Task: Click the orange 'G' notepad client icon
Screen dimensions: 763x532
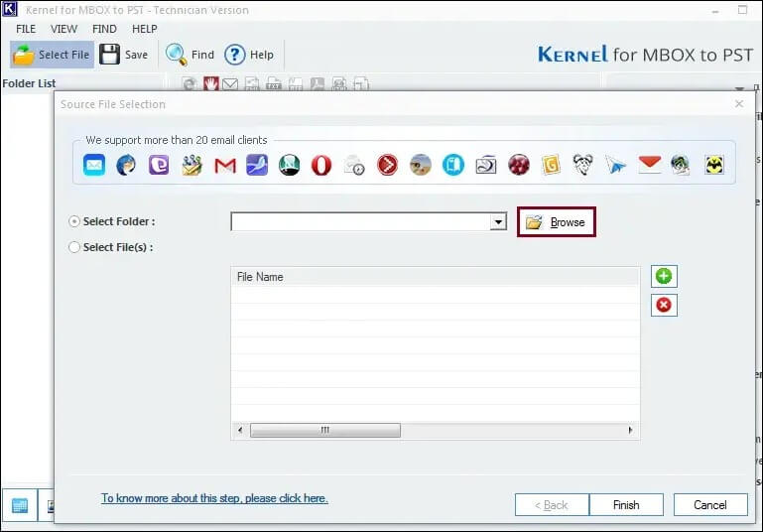Action: tap(551, 165)
